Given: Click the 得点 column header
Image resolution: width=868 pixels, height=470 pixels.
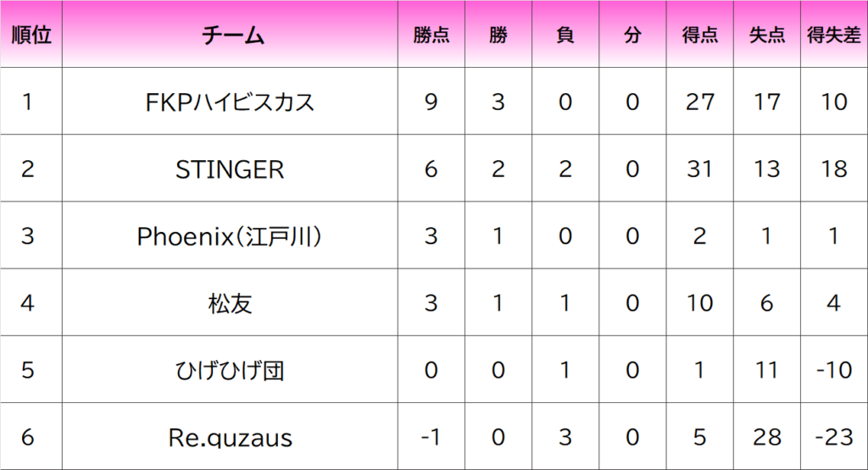Looking at the screenshot, I should click(699, 34).
